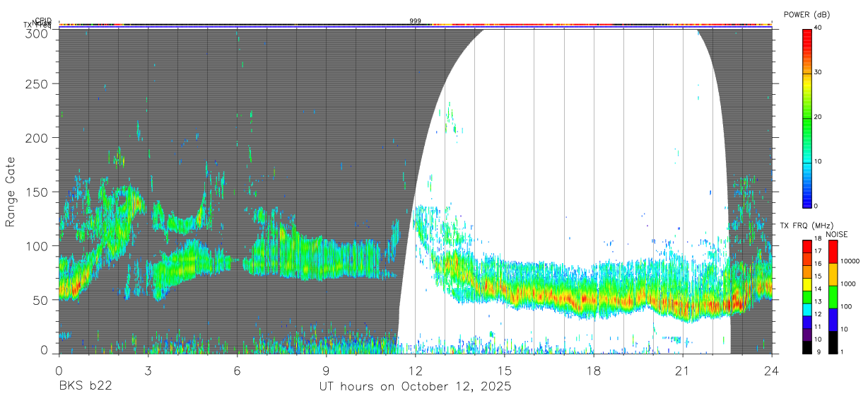Pick the cyan 12-13 MHz TX FRQ swatch
Viewport: 868px width, 401px height.
pos(807,310)
